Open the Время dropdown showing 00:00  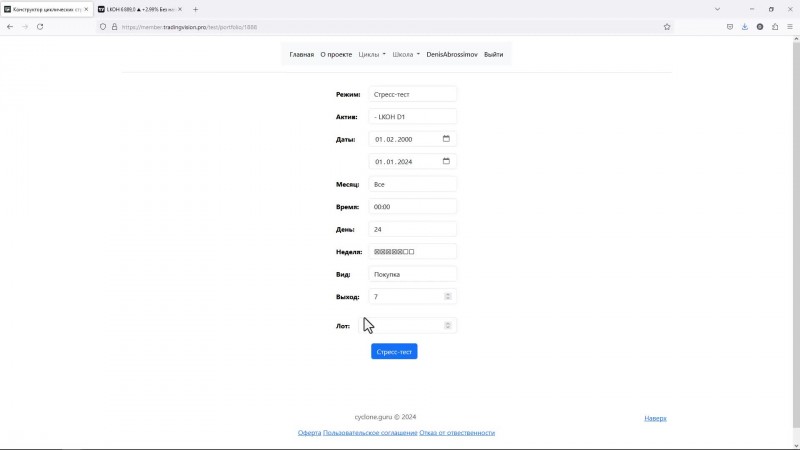[x=413, y=207]
